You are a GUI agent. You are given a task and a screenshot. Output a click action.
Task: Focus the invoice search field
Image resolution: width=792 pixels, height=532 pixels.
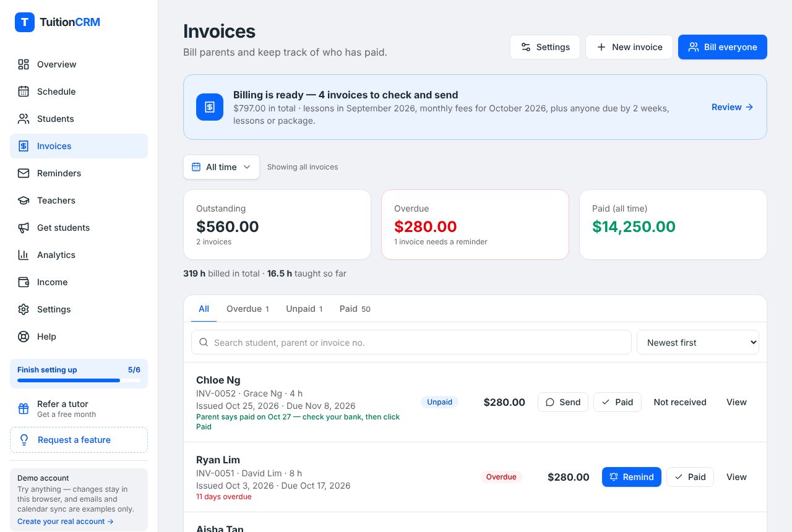pos(411,342)
